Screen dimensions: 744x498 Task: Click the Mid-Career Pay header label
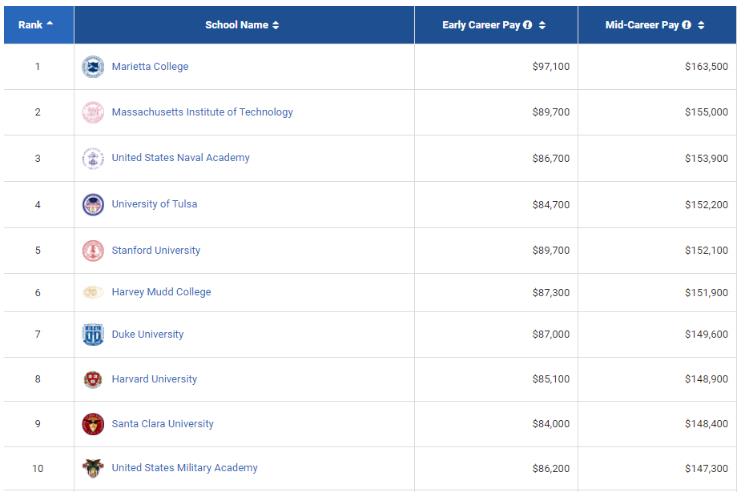pyautogui.click(x=642, y=25)
